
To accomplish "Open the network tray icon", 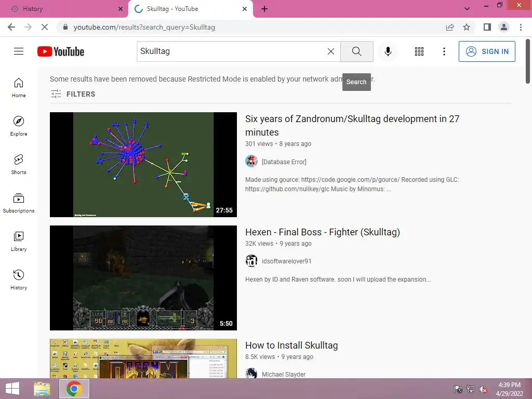I will [x=471, y=389].
